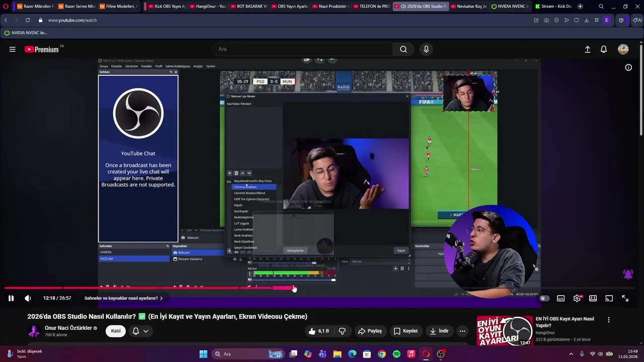Open the YouTube guide hamburger menu
The width and height of the screenshot is (644, 362).
point(12,49)
